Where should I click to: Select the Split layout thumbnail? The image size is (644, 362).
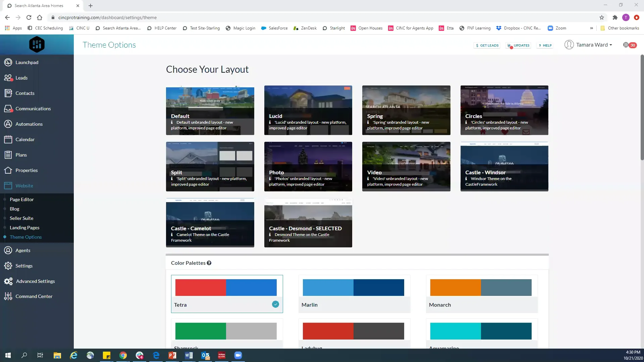click(x=210, y=167)
